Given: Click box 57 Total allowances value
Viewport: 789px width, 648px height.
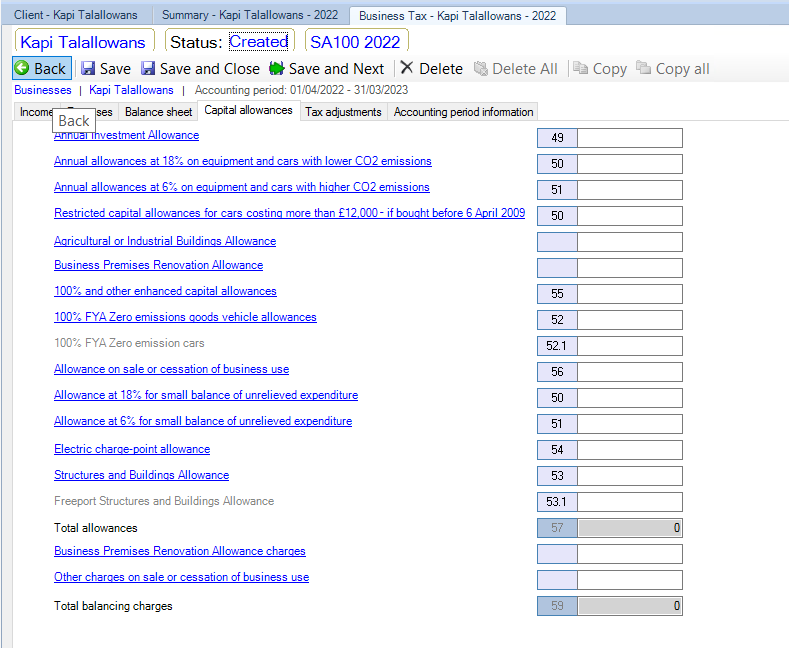Looking at the screenshot, I should [x=630, y=528].
